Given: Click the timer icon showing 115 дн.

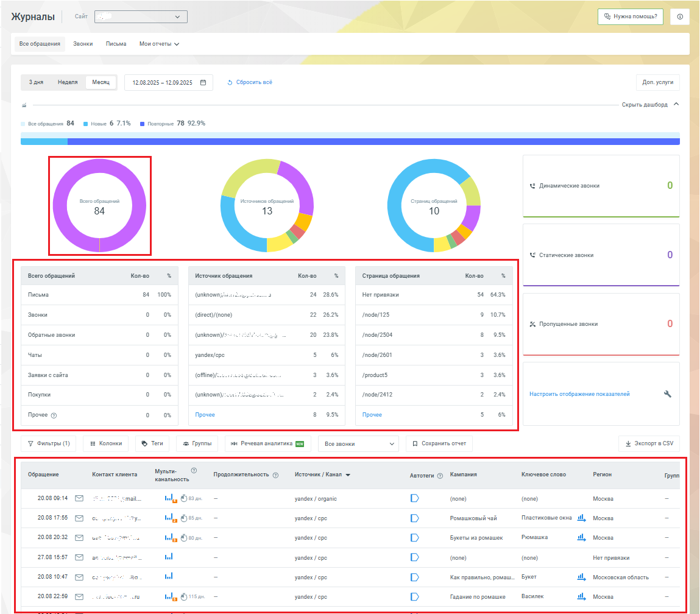Looking at the screenshot, I should point(183,596).
